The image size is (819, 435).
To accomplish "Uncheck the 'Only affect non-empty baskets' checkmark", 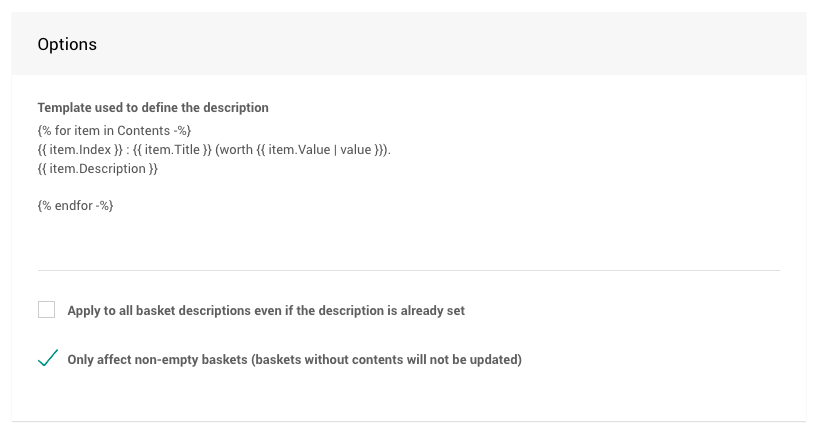I will (47, 359).
